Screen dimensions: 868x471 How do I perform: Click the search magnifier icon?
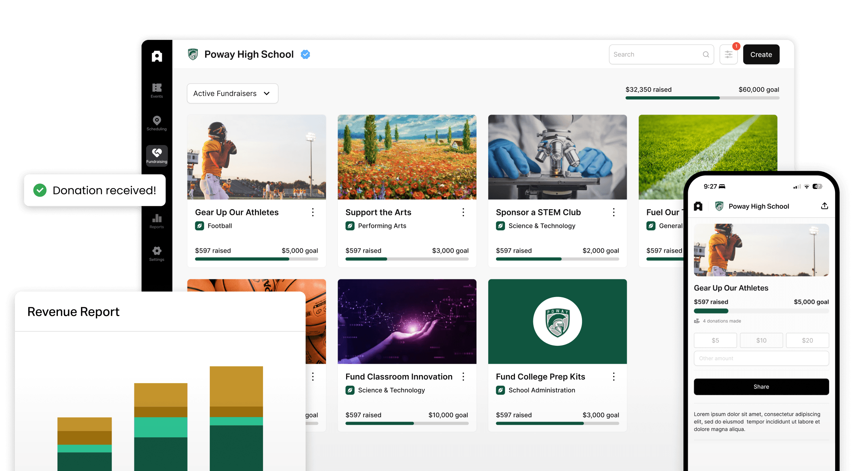706,55
